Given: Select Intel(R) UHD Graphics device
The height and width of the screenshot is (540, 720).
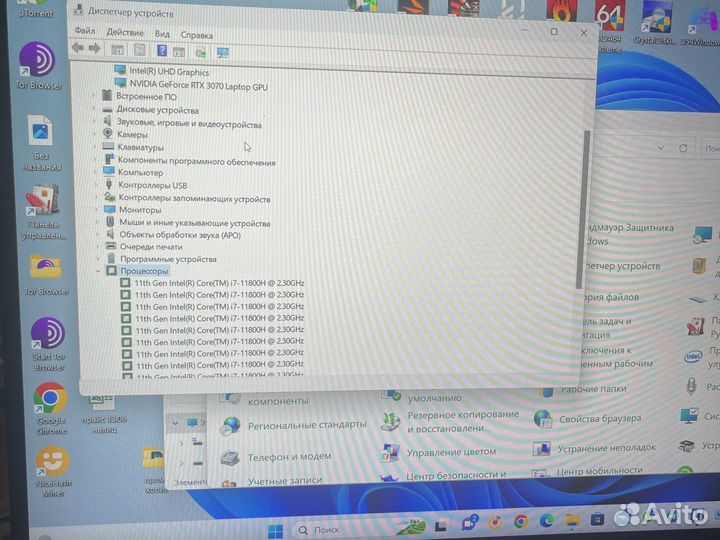Looking at the screenshot, I should (168, 72).
